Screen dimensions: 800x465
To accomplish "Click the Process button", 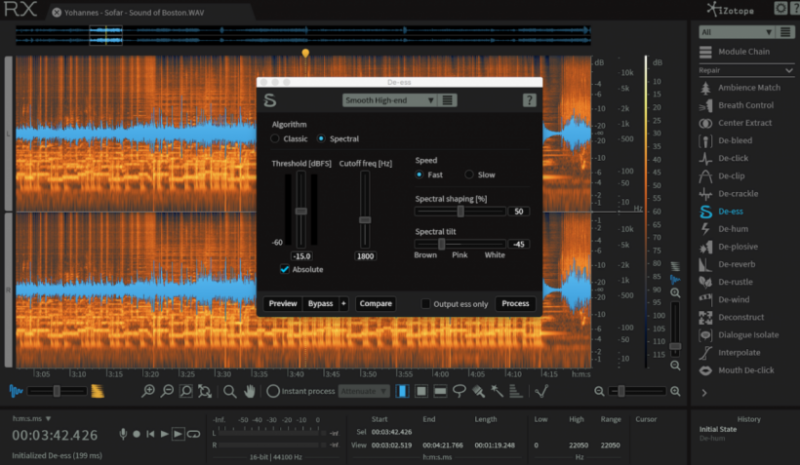I will [x=515, y=304].
